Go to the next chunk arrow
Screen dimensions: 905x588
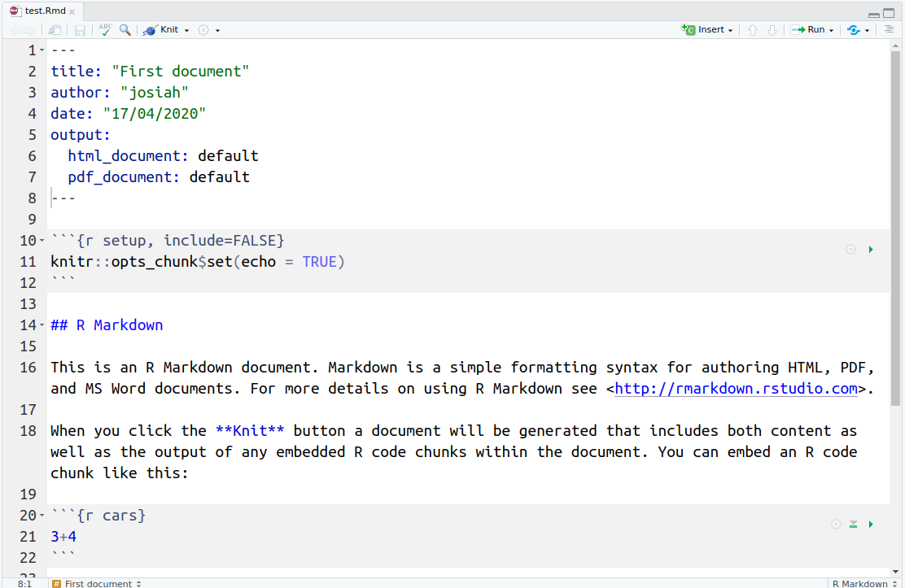pos(772,30)
